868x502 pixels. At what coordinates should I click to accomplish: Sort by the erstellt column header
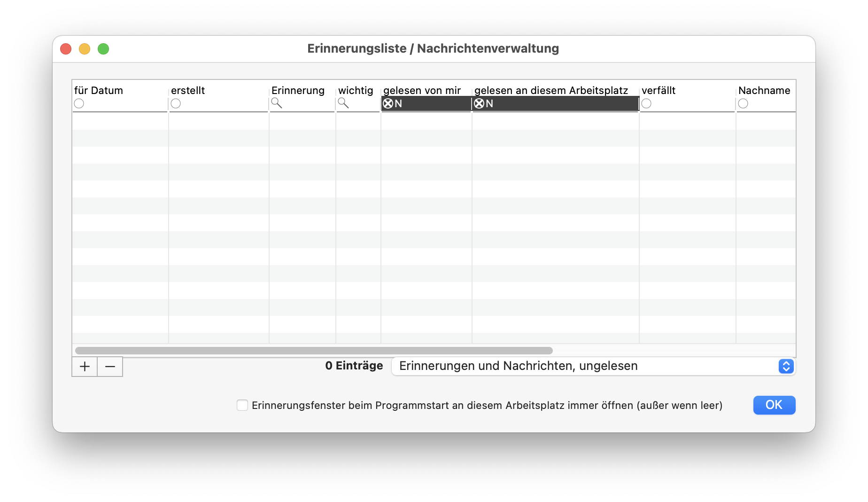pos(188,90)
